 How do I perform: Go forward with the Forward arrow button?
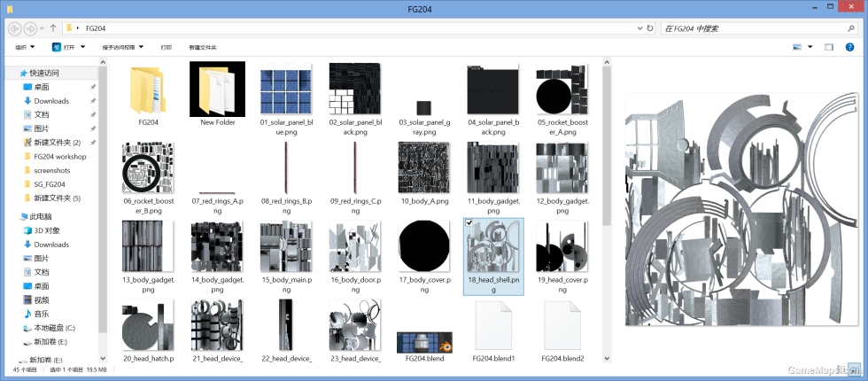30,27
